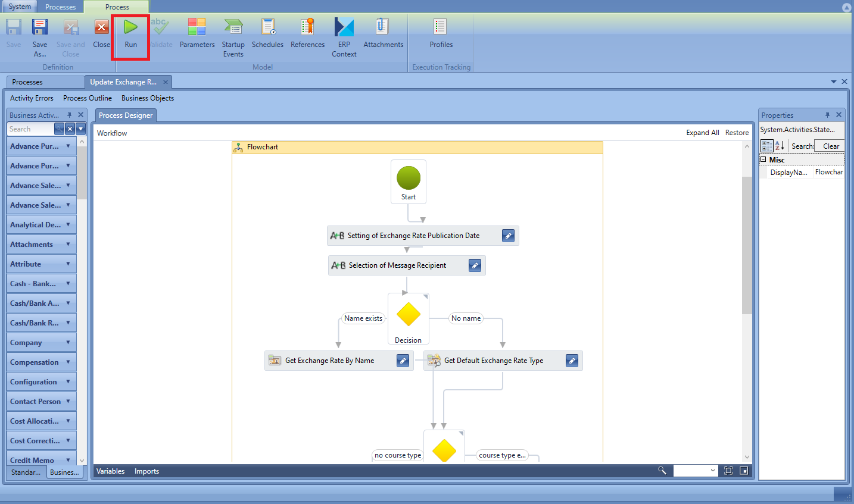Open Process Outline view
Screen dimensions: 854x504
coord(88,98)
